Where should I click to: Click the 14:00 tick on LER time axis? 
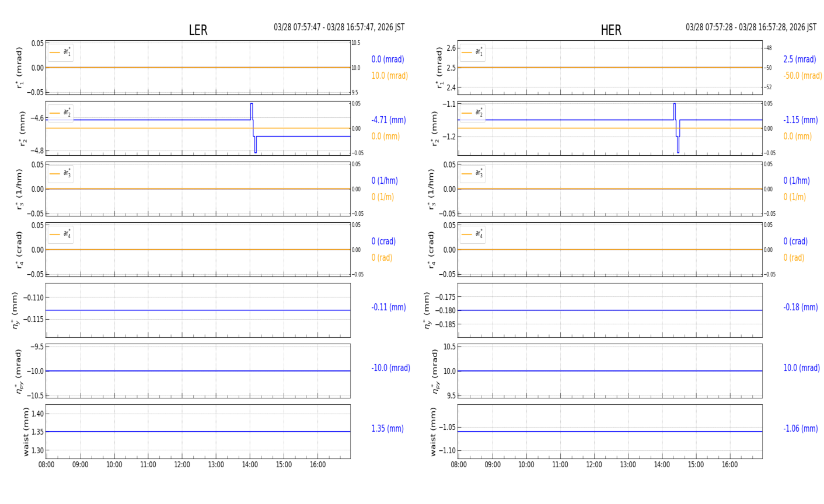[250, 465]
